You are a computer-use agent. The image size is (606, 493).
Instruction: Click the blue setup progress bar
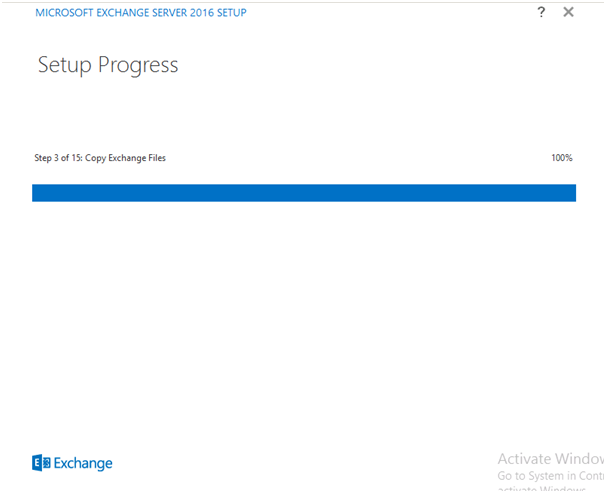coord(304,193)
